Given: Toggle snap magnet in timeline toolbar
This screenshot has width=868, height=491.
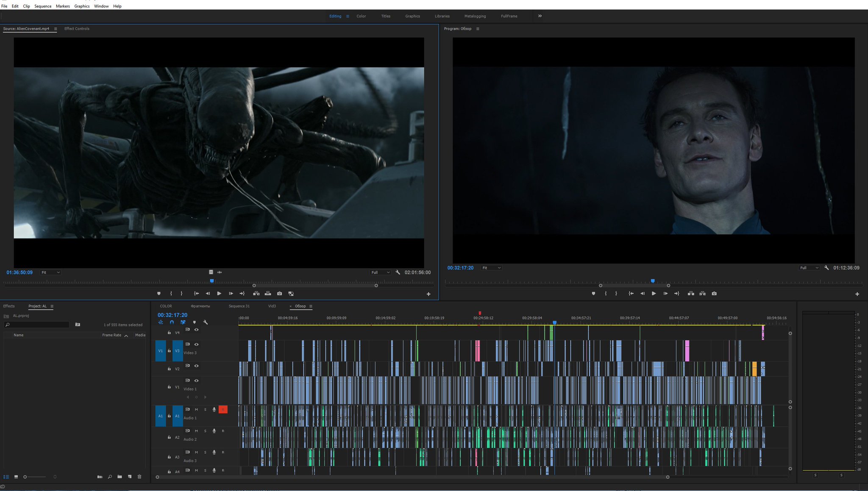Looking at the screenshot, I should pos(172,322).
